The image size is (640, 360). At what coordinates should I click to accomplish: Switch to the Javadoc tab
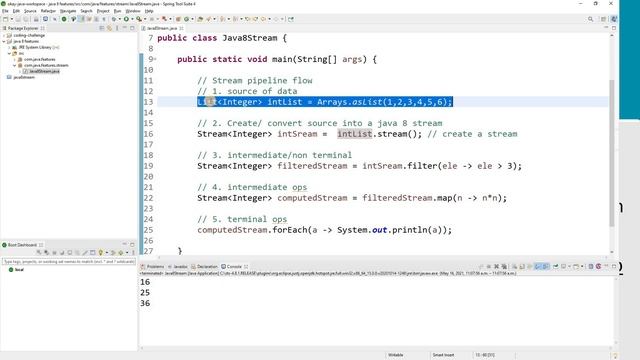point(178,267)
